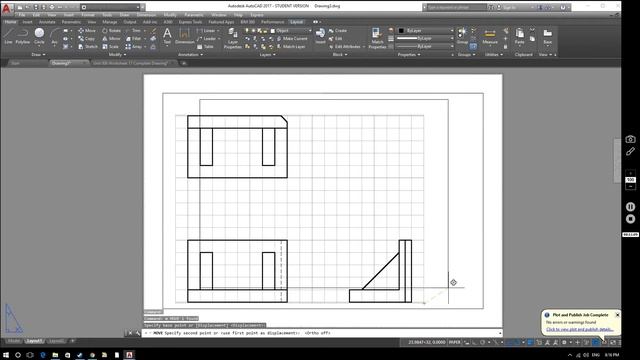Choose the Fillet tool
This screenshot has width=640, height=360.
click(133, 38)
